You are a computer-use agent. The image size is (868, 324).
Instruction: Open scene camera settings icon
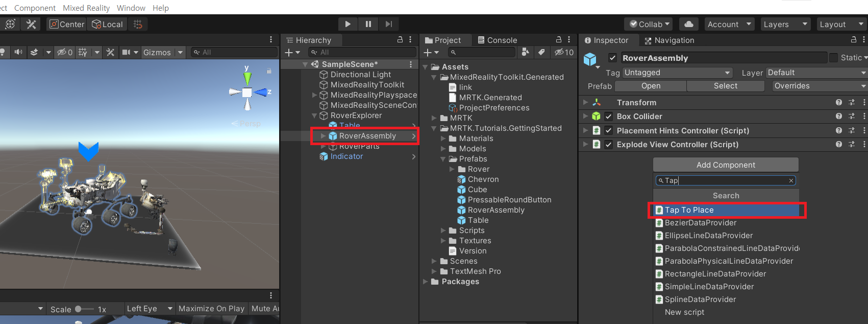pyautogui.click(x=126, y=52)
